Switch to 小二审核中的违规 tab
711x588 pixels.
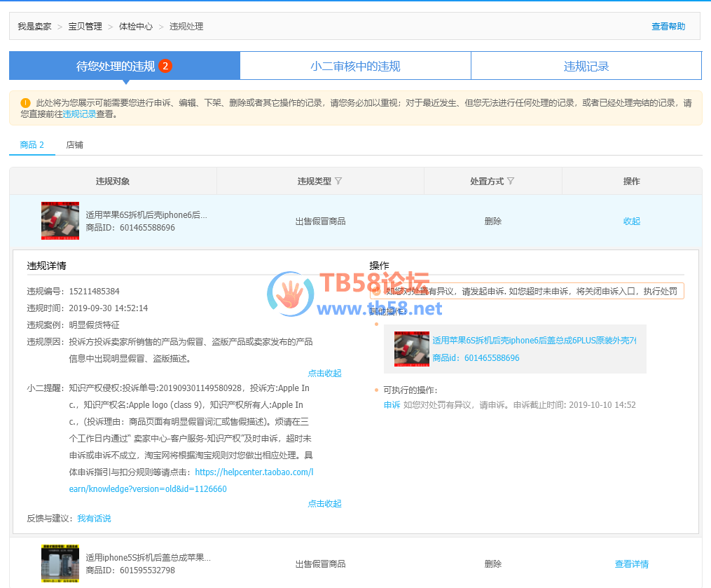tap(355, 66)
